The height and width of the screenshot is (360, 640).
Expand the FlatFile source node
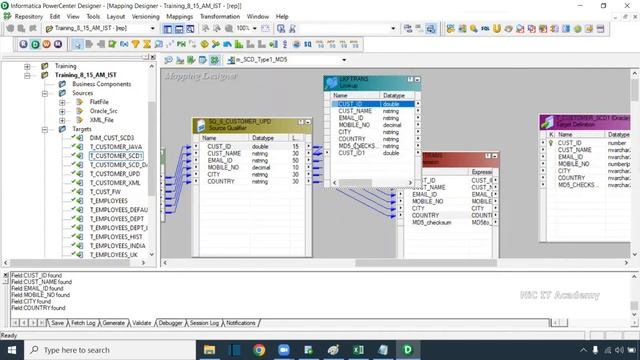click(x=62, y=102)
